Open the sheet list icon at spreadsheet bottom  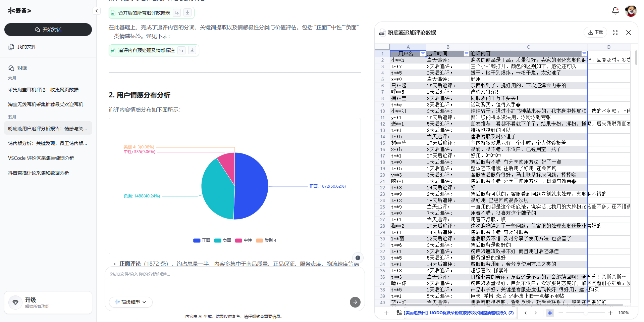pos(399,313)
